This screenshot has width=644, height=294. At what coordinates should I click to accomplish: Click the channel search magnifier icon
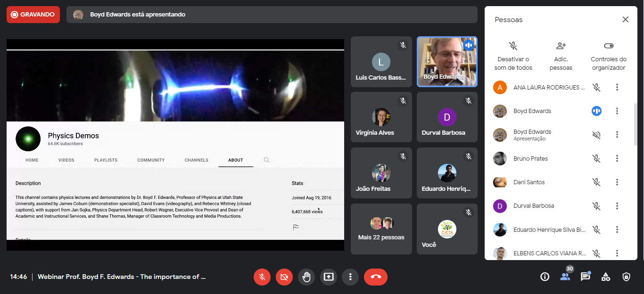tap(266, 160)
